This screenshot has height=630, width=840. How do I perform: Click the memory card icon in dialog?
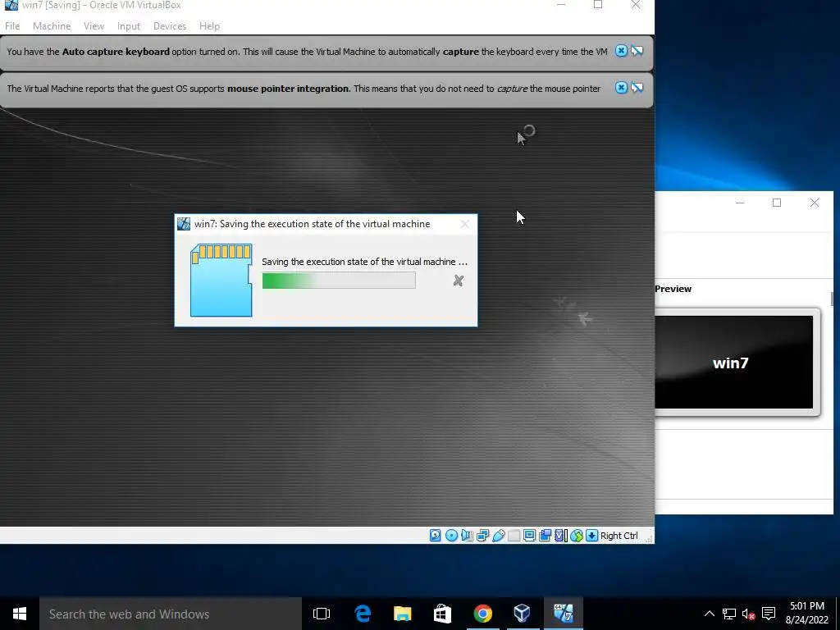tap(221, 281)
